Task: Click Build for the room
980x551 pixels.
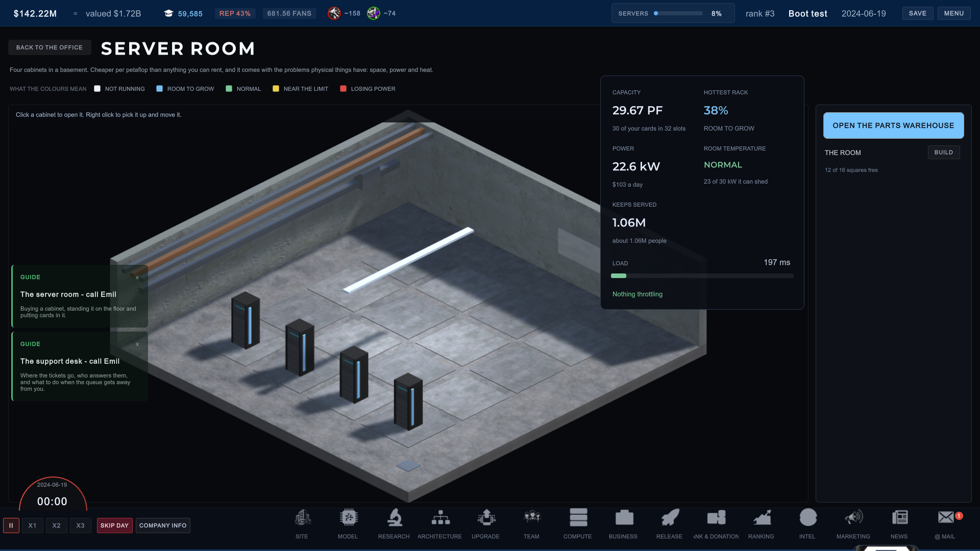Action: click(x=944, y=153)
